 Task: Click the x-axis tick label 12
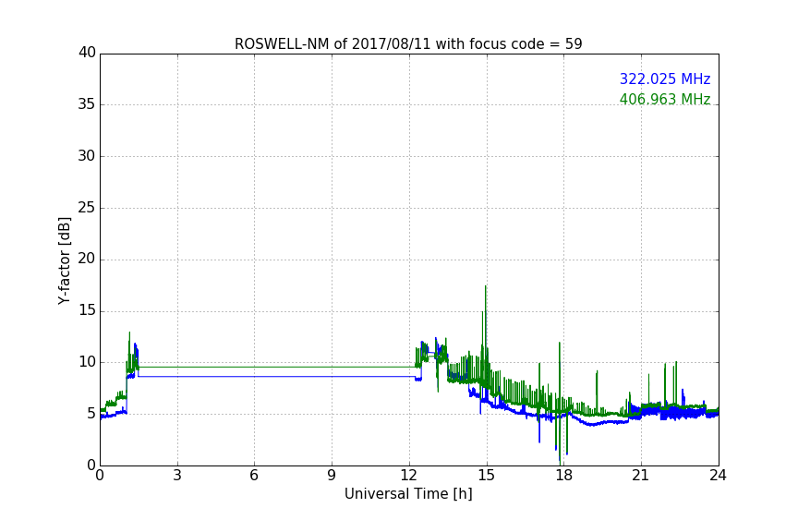pyautogui.click(x=408, y=476)
